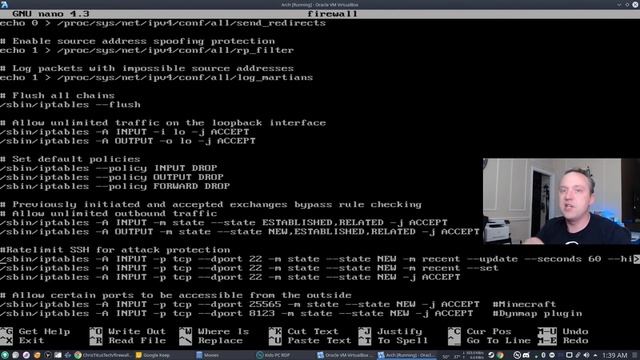Click the firewall filename in nano title
This screenshot has height=360, width=640.
(332, 14)
